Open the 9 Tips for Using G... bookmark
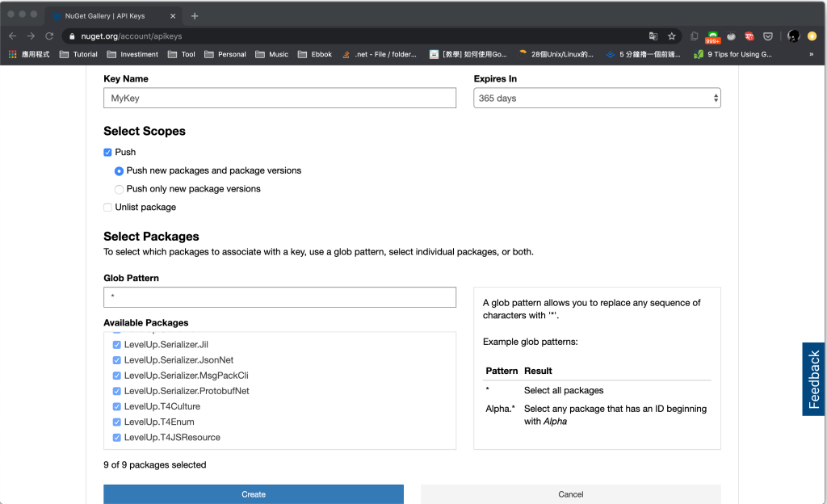This screenshot has width=827, height=504. (x=733, y=54)
